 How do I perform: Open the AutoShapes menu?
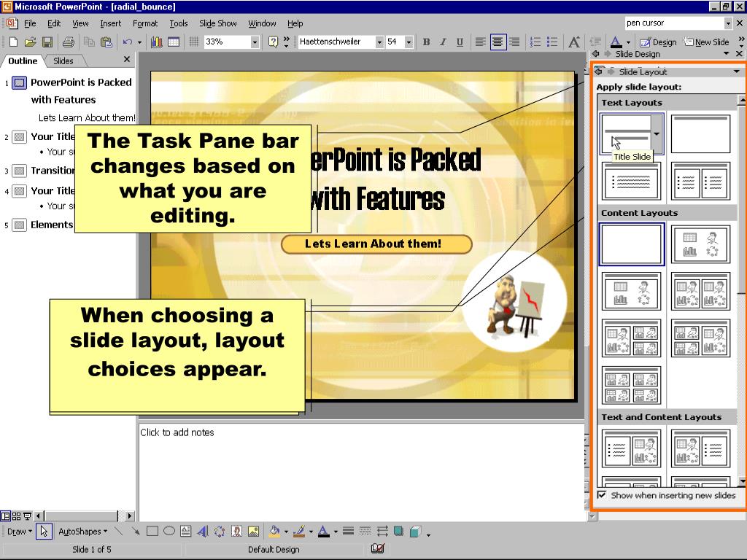tap(82, 532)
